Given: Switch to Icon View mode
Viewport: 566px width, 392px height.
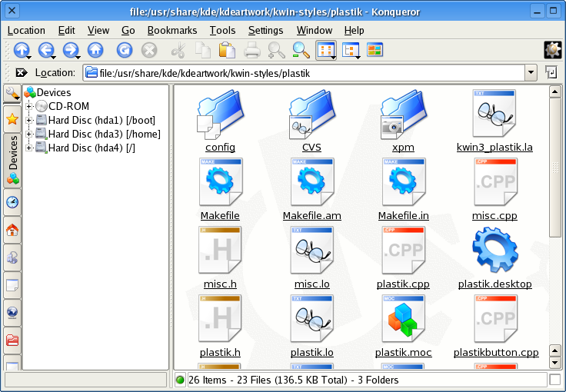Looking at the screenshot, I should point(325,51).
